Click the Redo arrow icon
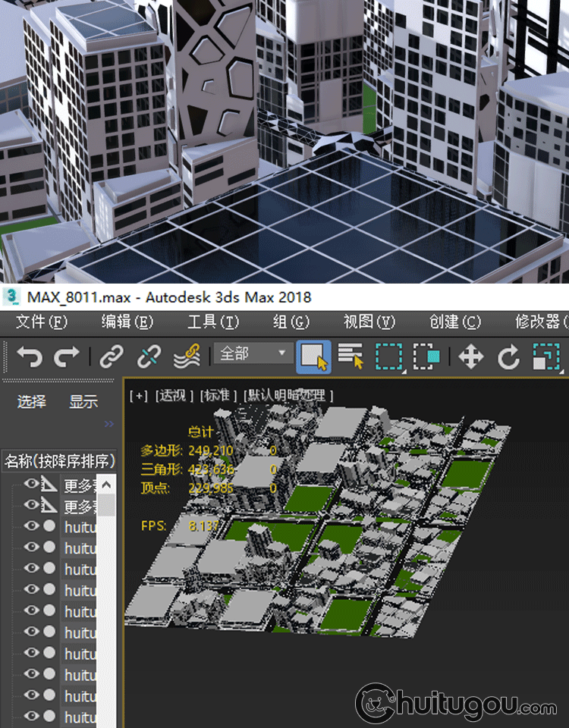The height and width of the screenshot is (728, 569). click(67, 356)
